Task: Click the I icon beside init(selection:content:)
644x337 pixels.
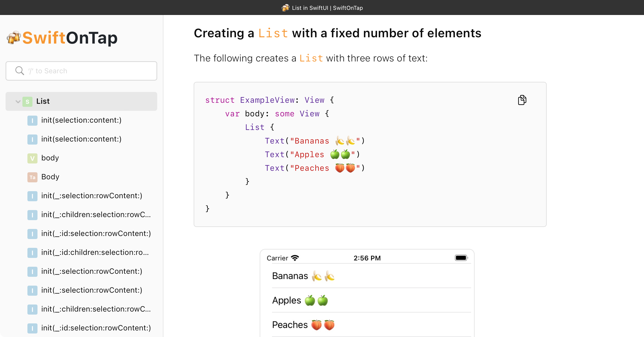Action: pyautogui.click(x=32, y=120)
